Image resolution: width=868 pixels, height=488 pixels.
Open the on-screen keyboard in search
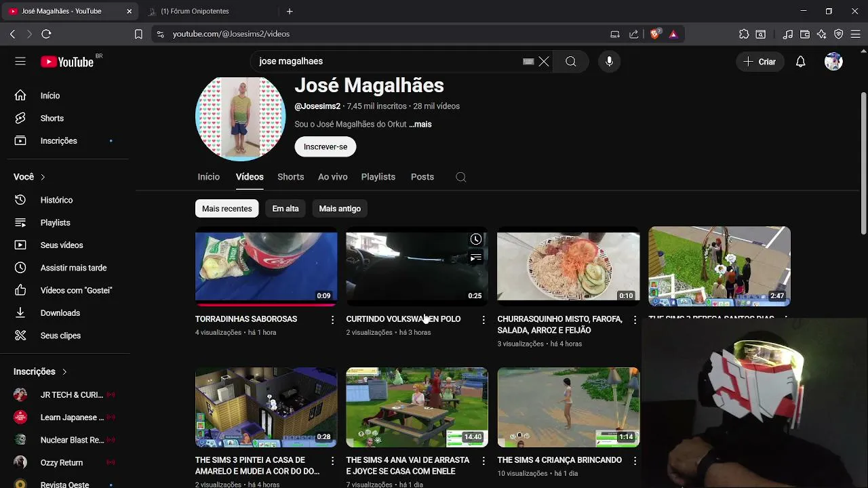pos(528,62)
